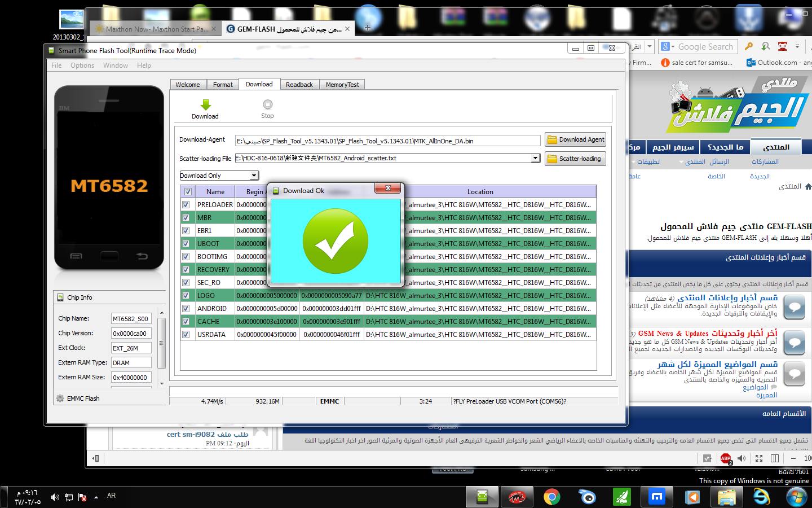Uncheck the ANDROID row checkbox
812x508 pixels.
pyautogui.click(x=186, y=309)
